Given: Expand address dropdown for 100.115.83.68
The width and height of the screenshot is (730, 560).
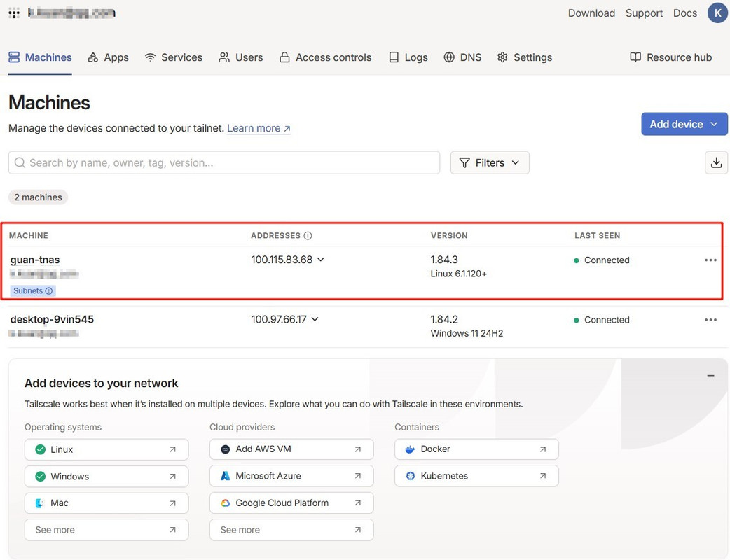Looking at the screenshot, I should point(321,260).
